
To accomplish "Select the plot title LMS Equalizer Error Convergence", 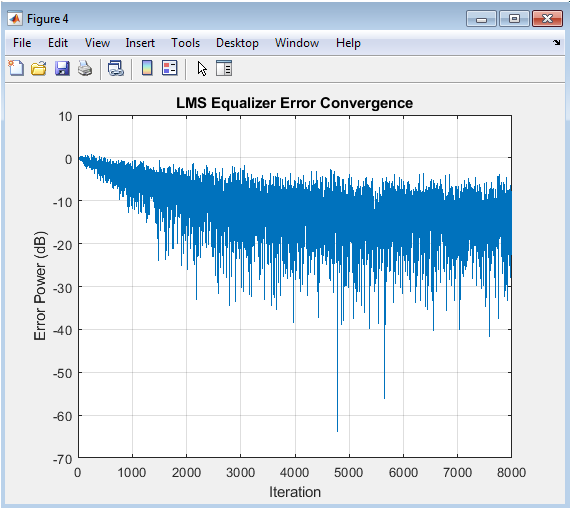I will click(x=295, y=103).
